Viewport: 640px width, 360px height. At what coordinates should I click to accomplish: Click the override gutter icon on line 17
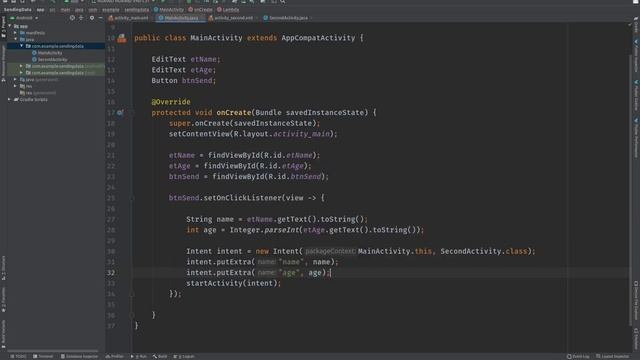pyautogui.click(x=120, y=113)
